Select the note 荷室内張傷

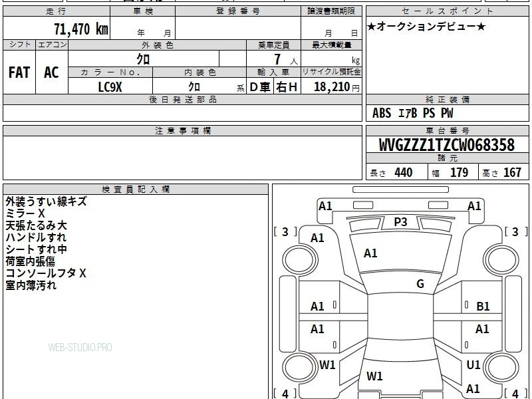tap(30, 261)
